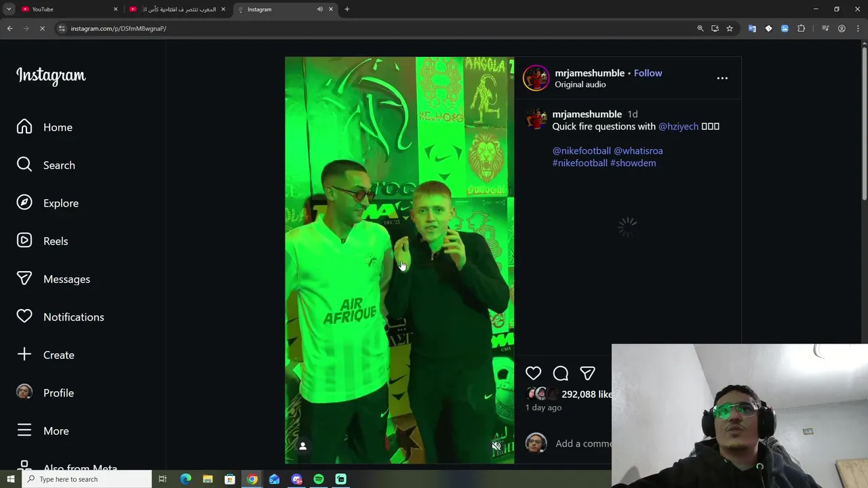Open Messages in the sidebar
The height and width of the screenshot is (488, 868).
point(53,279)
